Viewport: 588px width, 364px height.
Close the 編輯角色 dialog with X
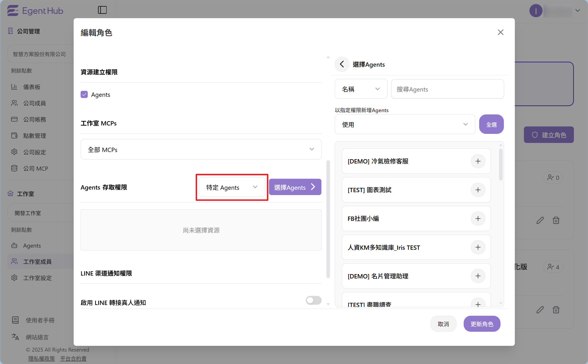(x=500, y=32)
